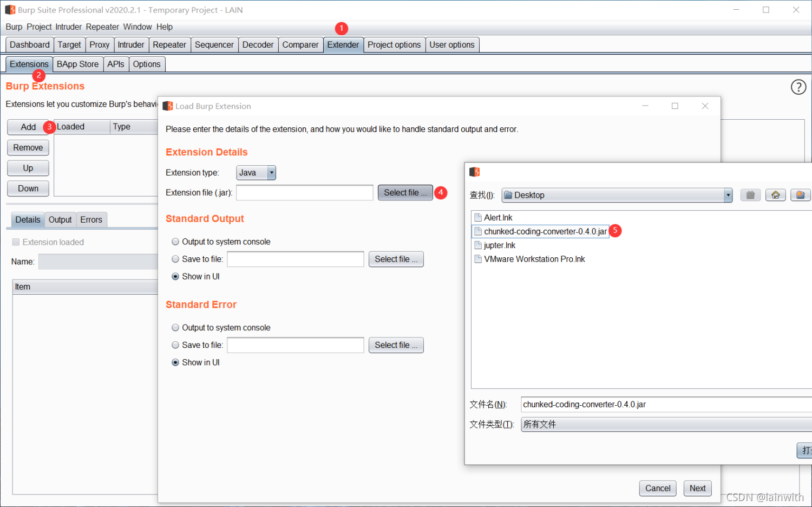The width and height of the screenshot is (812, 507).
Task: Select the Alert.lnk file
Action: [x=493, y=218]
